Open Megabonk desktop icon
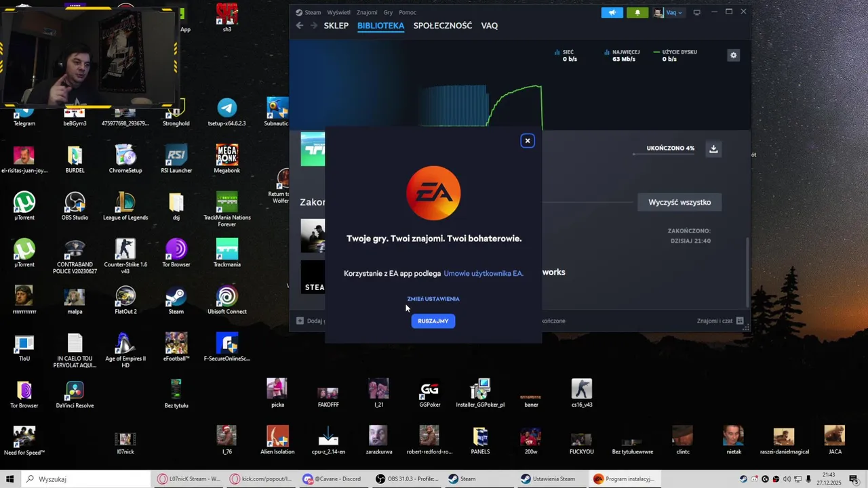Screen dimensions: 868x488 point(226,159)
